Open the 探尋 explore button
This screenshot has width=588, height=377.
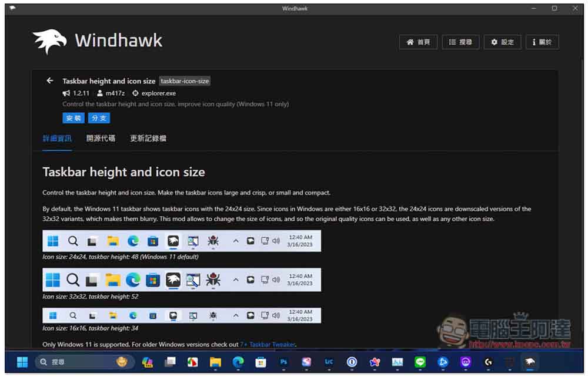[460, 42]
